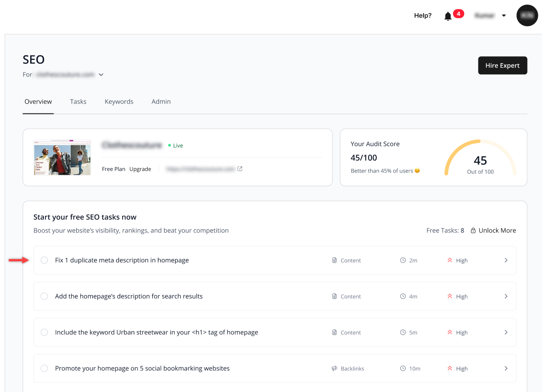
Task: Click the Hire Expert button
Action: 502,65
